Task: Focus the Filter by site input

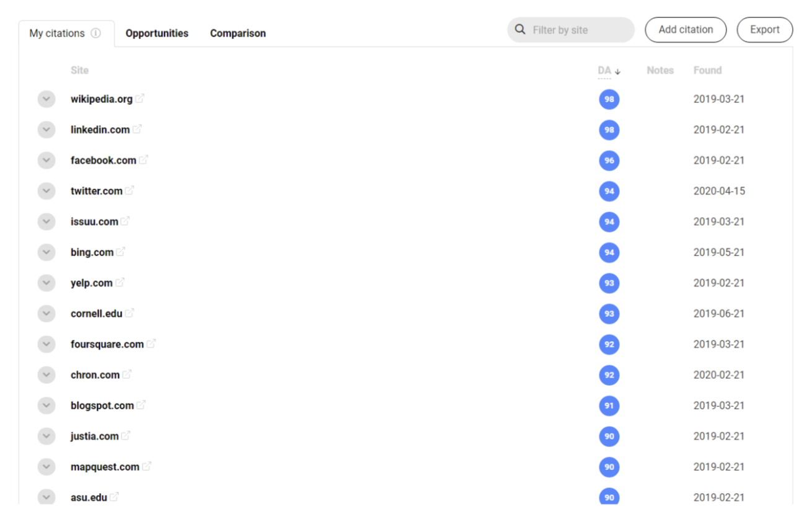Action: click(x=571, y=30)
